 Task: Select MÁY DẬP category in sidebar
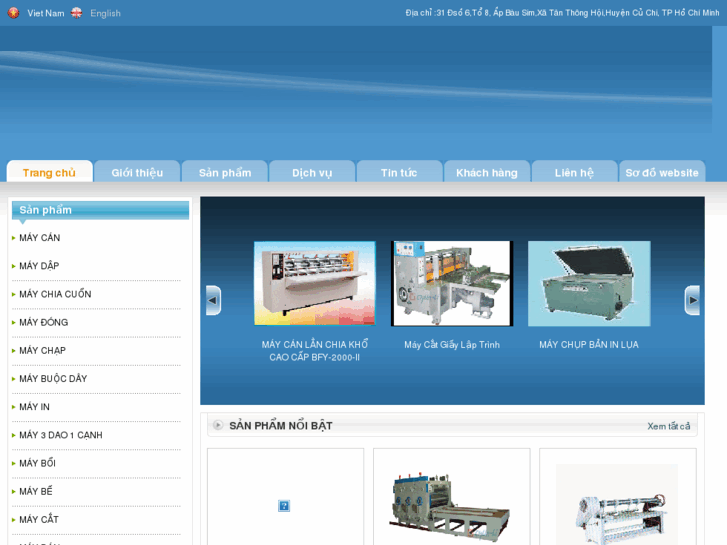[39, 266]
